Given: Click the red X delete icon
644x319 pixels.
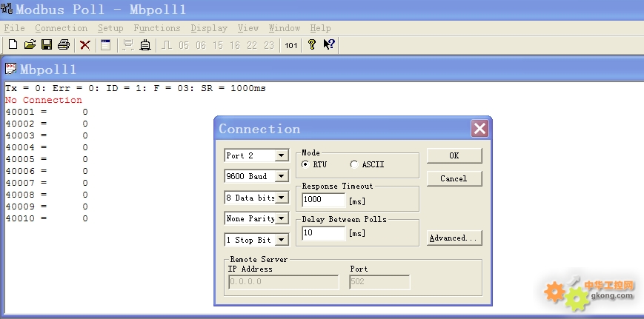Looking at the screenshot, I should click(x=85, y=44).
